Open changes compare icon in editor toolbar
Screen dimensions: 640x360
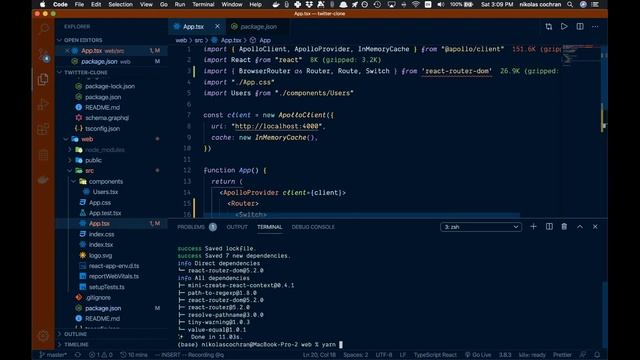click(x=549, y=27)
